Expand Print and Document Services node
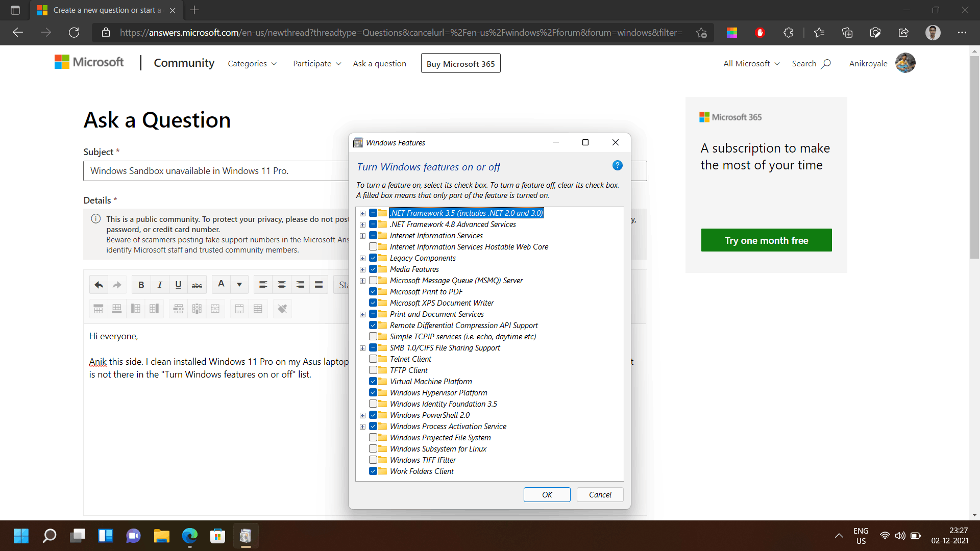980x551 pixels. point(362,314)
